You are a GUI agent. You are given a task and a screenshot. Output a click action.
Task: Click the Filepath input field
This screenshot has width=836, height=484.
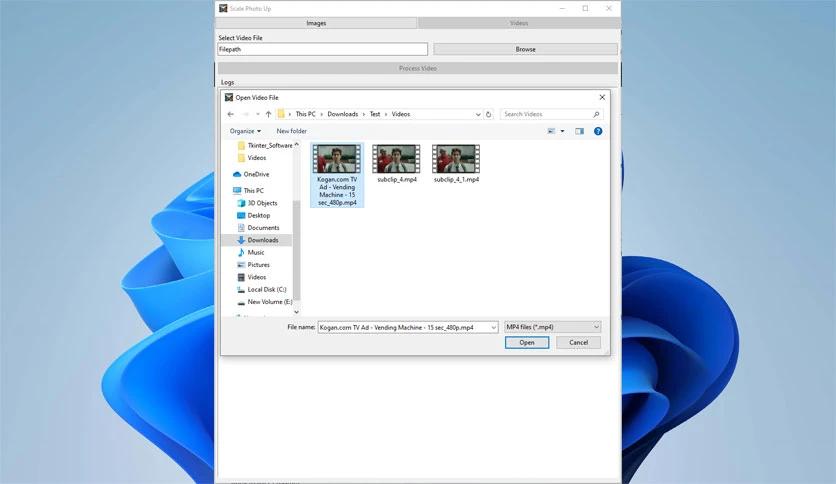point(323,49)
